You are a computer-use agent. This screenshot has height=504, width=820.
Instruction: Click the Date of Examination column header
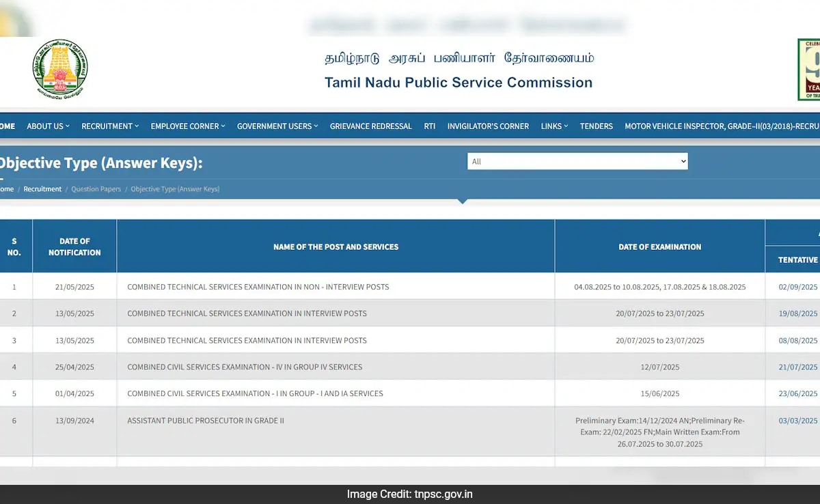(x=659, y=247)
